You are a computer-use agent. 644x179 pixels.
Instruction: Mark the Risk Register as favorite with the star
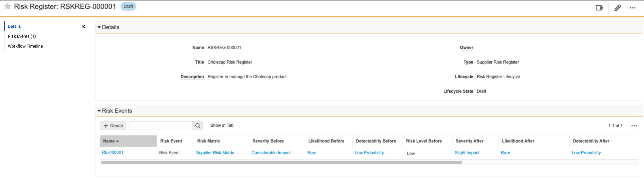coord(8,6)
